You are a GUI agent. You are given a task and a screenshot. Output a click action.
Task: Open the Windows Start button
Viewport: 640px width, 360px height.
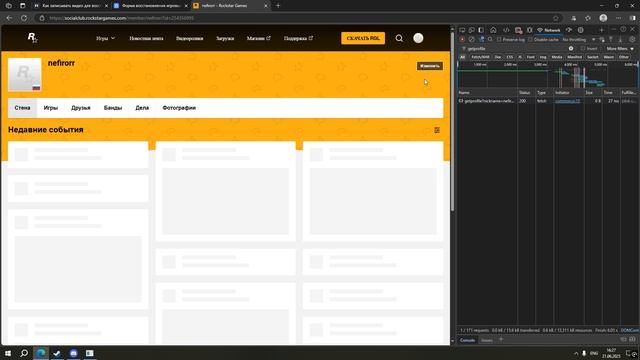pos(8,353)
